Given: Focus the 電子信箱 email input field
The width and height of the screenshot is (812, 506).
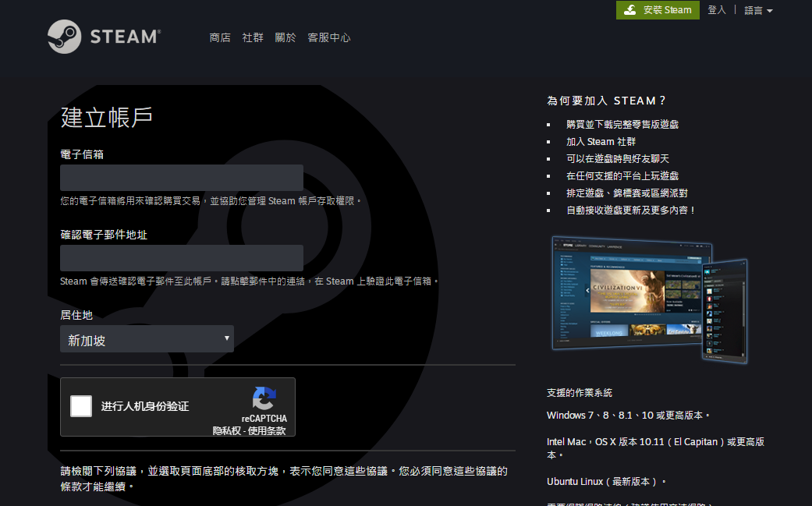Looking at the screenshot, I should 182,178.
